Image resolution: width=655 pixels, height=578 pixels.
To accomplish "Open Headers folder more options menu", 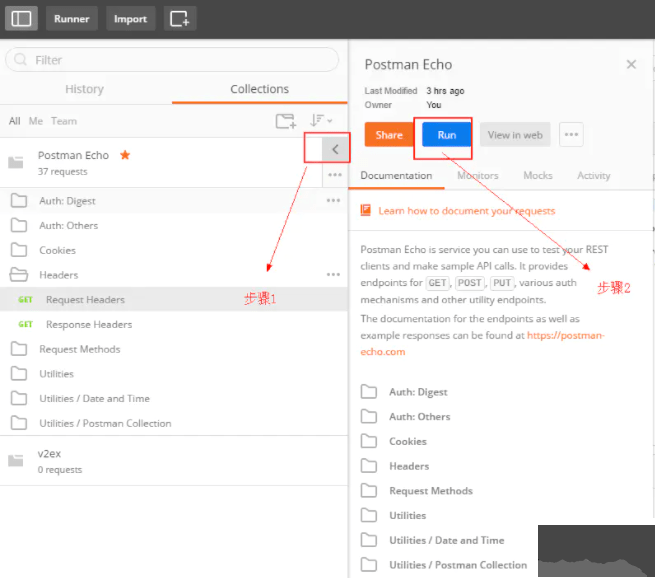I will (x=333, y=274).
